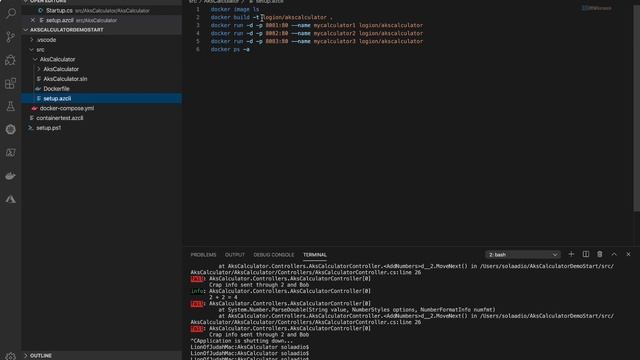The width and height of the screenshot is (640, 360).
Task: Open the '2: bash' terminal dropdown
Action: coord(522,254)
